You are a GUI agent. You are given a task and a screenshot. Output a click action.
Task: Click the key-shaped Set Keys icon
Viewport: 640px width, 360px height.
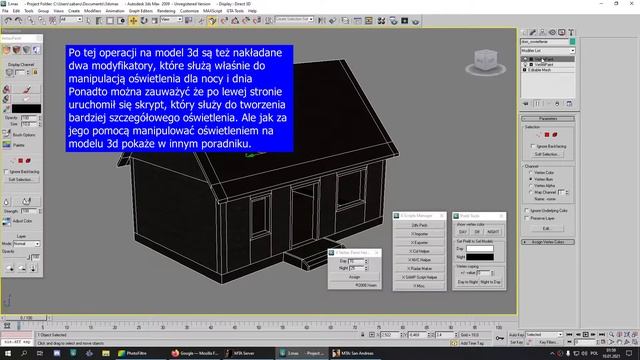coord(500,338)
